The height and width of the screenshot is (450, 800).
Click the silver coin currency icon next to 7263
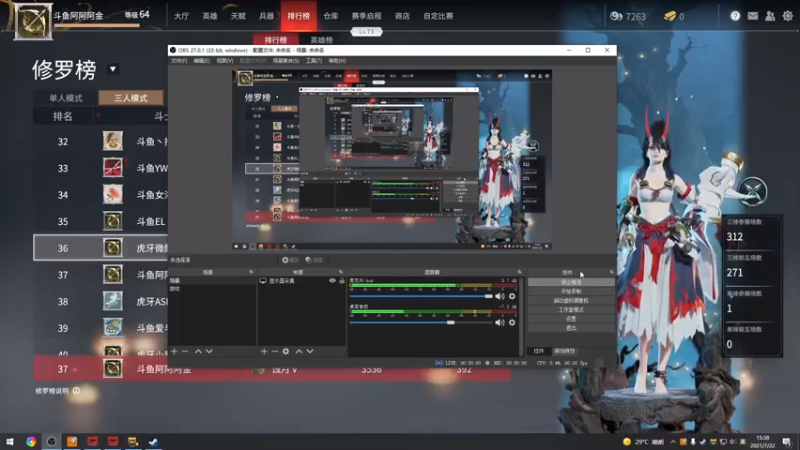(616, 16)
